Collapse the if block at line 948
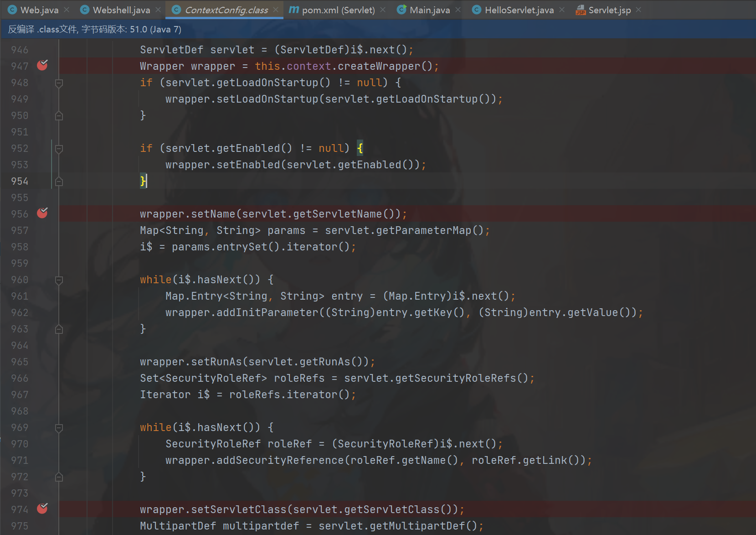The height and width of the screenshot is (535, 756). point(59,83)
